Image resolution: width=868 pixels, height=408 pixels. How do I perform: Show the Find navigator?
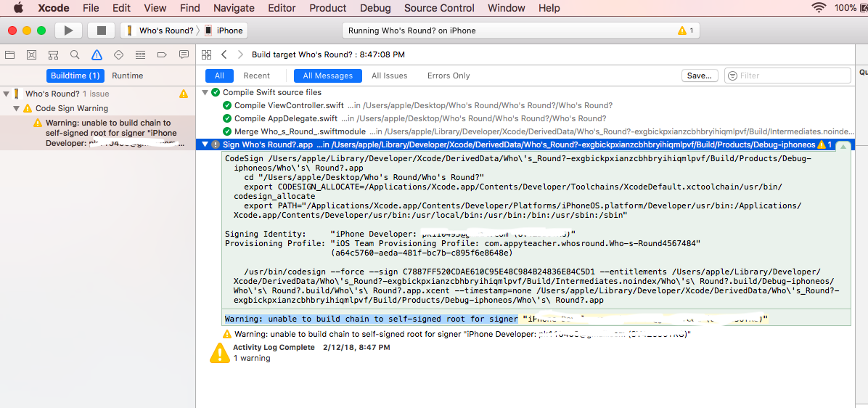[x=75, y=54]
